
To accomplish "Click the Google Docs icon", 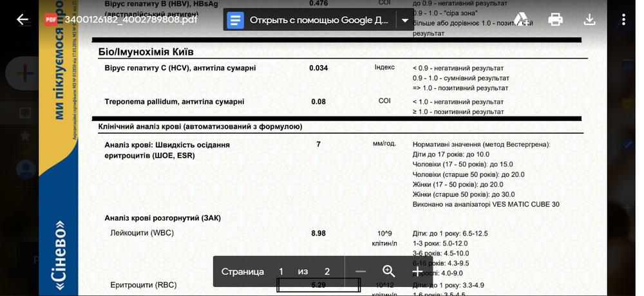I will coord(235,20).
